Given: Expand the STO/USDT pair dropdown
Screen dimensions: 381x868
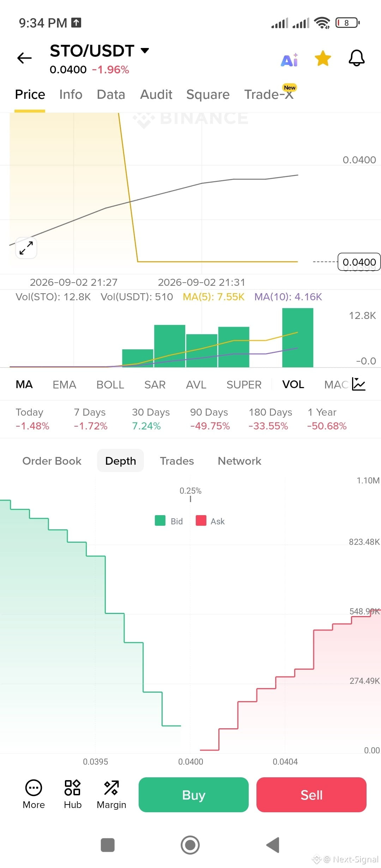Looking at the screenshot, I should tap(145, 50).
